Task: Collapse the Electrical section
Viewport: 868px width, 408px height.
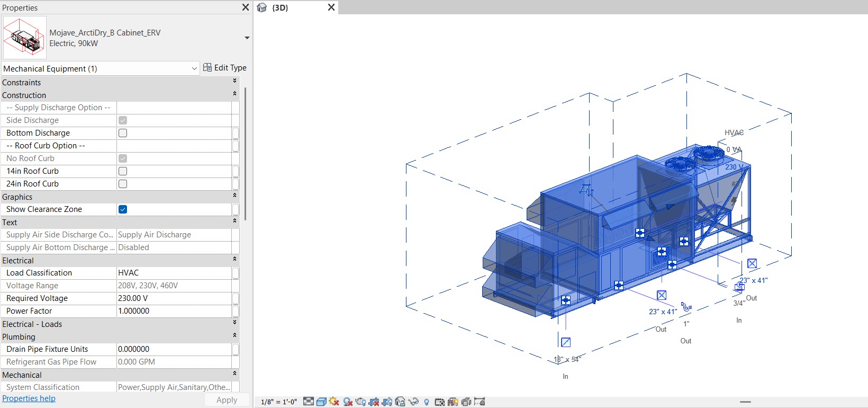Action: tap(234, 259)
